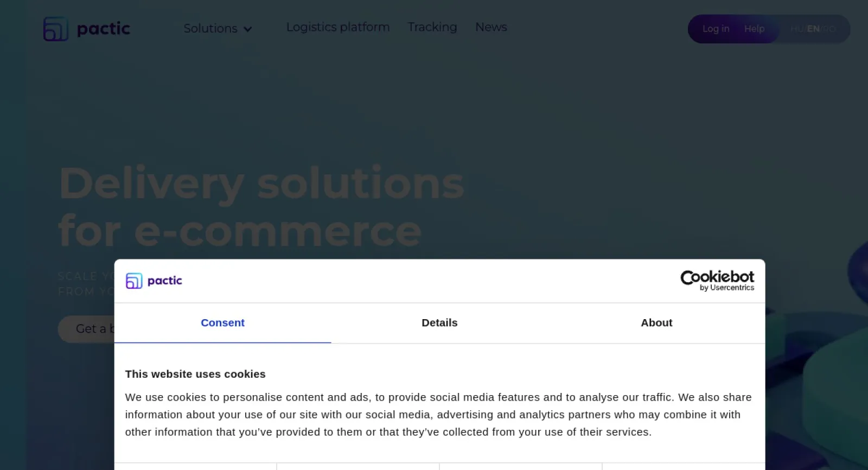The height and width of the screenshot is (470, 868).
Task: Switch site language to HU
Action: tap(797, 29)
